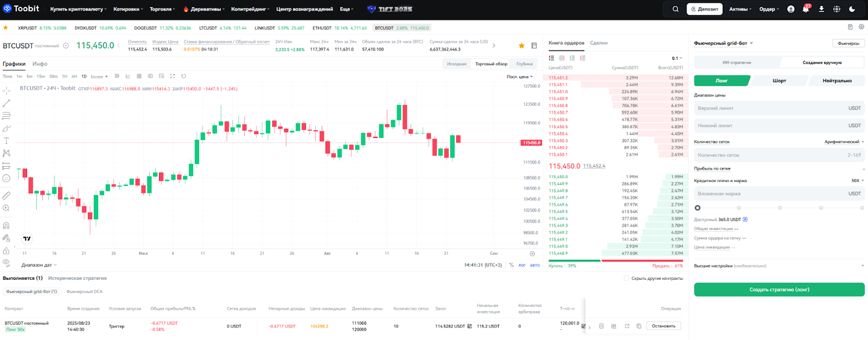Open the Арифметический grid mode dropdown
This screenshot has width=868, height=340.
(x=844, y=142)
